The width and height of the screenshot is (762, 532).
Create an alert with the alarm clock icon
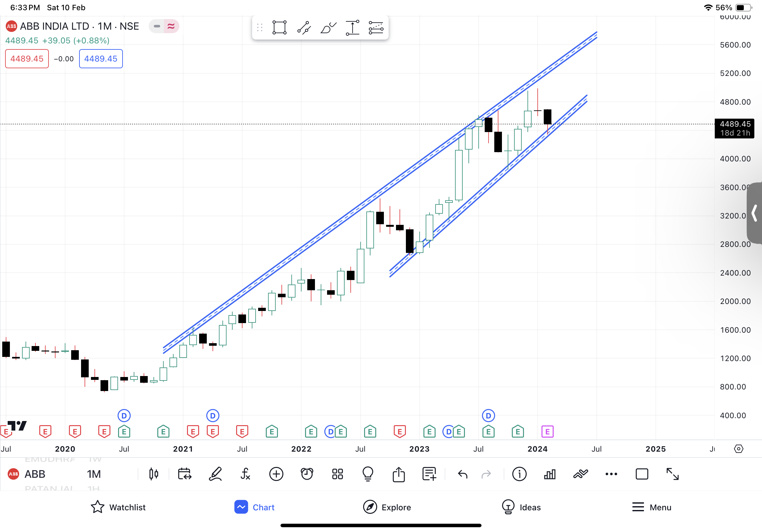click(x=307, y=474)
